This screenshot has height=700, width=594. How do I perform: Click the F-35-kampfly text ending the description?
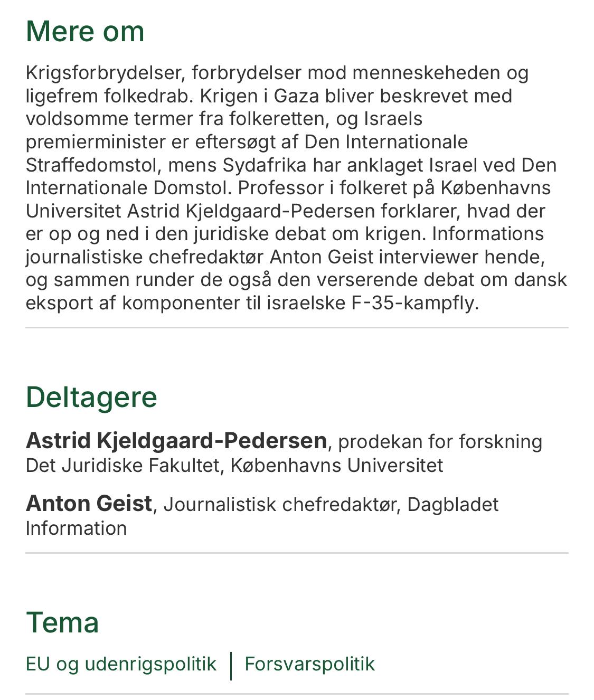pos(415,303)
